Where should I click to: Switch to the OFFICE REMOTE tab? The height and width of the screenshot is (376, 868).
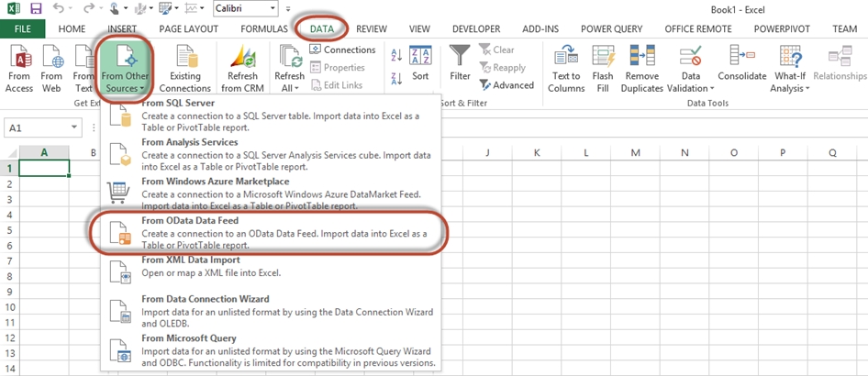698,28
